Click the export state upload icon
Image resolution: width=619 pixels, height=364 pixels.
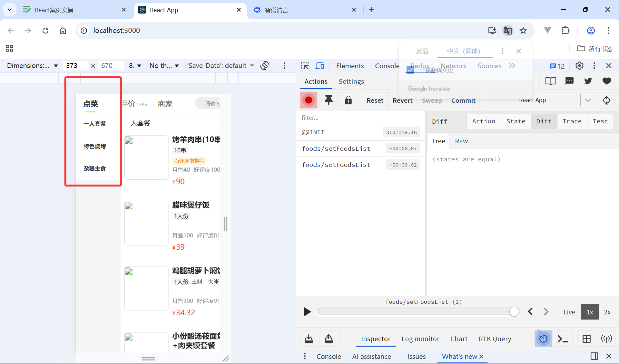(x=329, y=339)
